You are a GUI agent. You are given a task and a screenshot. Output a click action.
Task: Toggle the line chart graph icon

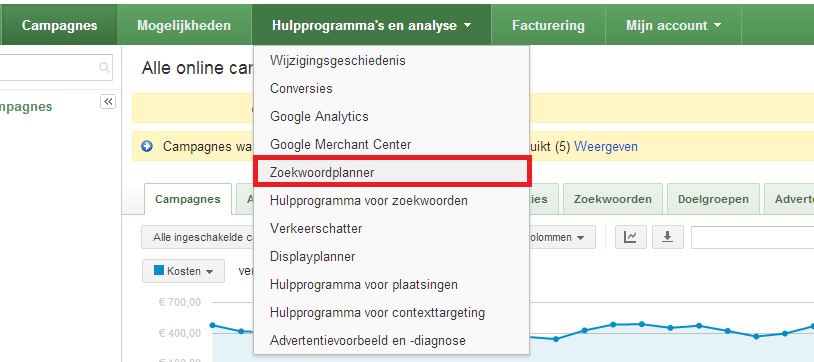click(631, 237)
